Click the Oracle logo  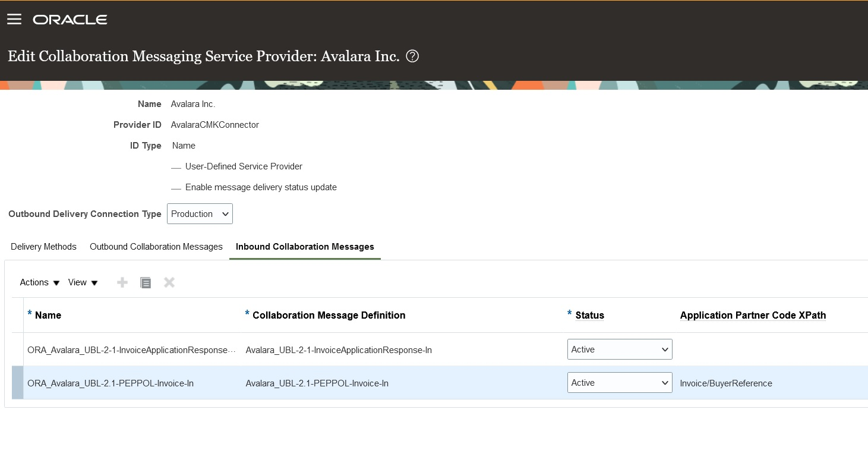pos(70,19)
